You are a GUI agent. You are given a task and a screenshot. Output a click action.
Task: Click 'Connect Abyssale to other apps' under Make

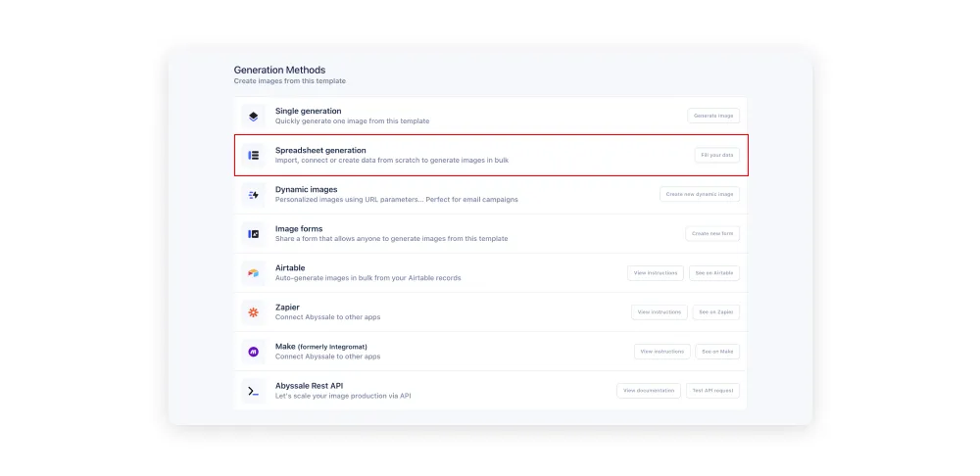(327, 357)
